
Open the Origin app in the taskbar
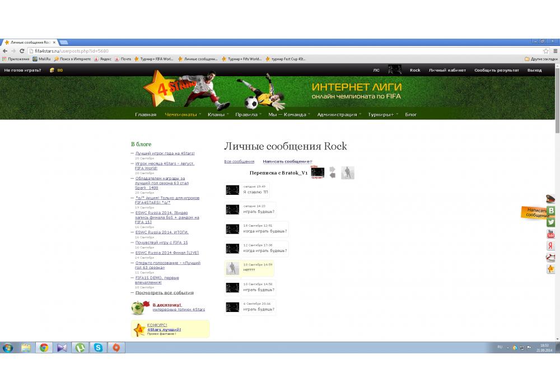[x=116, y=348]
